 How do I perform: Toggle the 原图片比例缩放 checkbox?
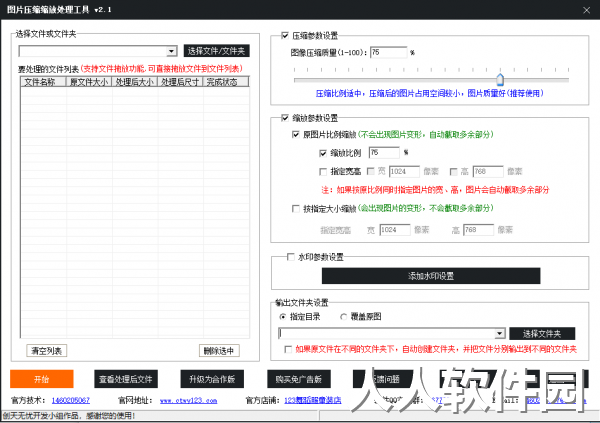tap(295, 135)
